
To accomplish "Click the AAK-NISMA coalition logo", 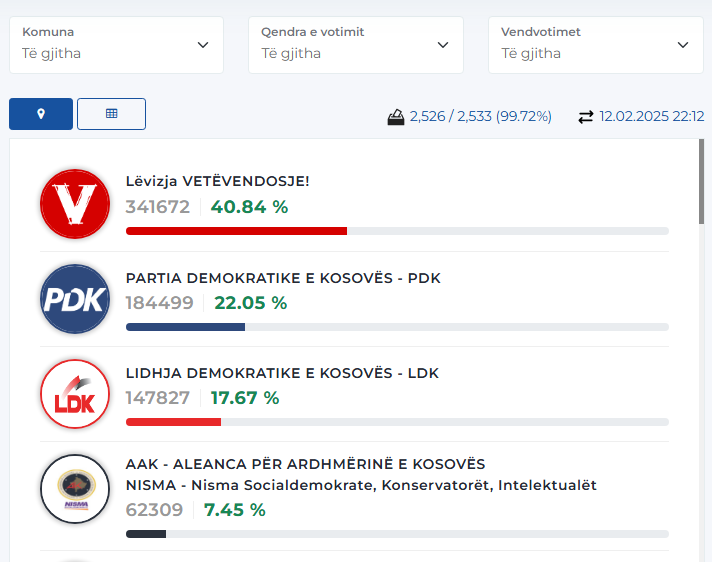I will (75, 489).
